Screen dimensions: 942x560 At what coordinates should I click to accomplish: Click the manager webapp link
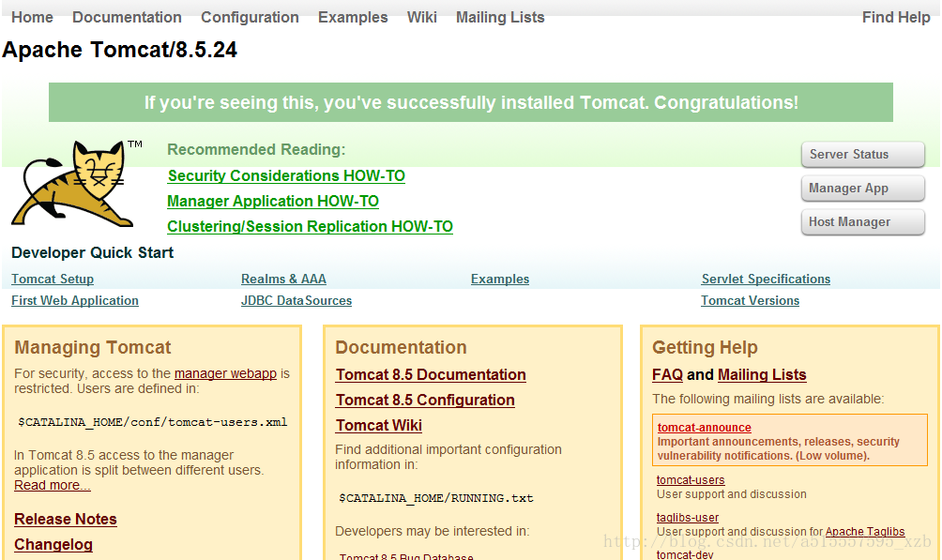pos(225,373)
